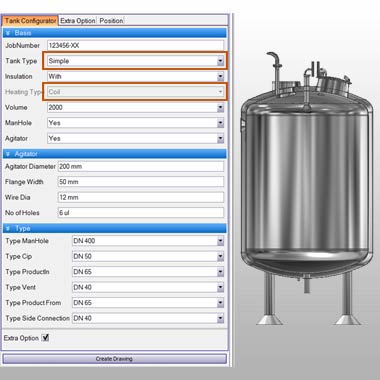Open the Position tab
This screenshot has height=380, width=380.
111,21
